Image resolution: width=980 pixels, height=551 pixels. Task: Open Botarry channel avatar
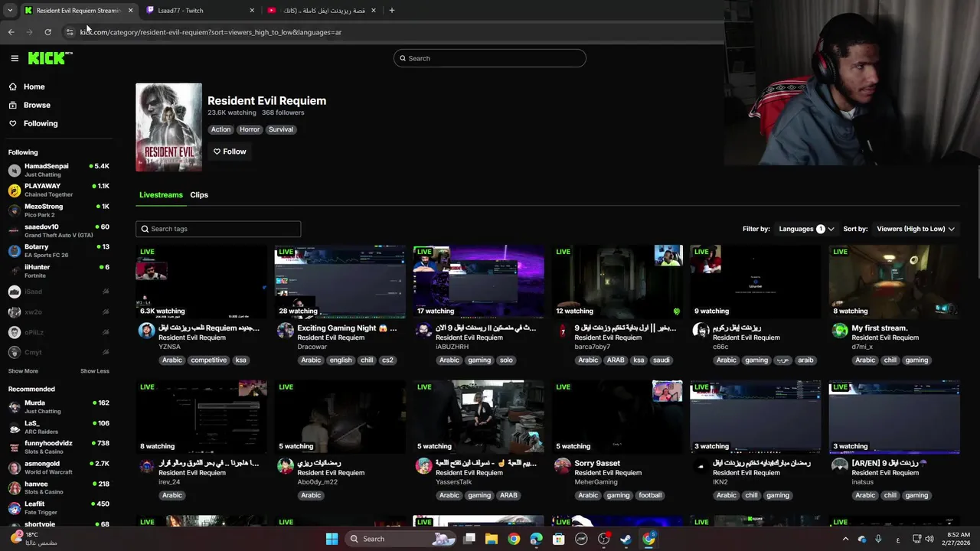click(x=15, y=251)
